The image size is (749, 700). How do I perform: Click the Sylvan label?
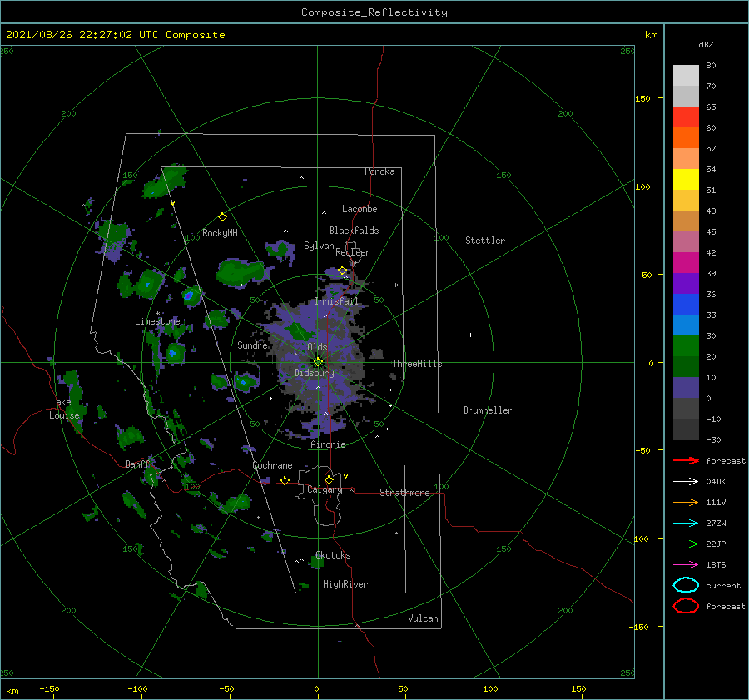coord(319,246)
